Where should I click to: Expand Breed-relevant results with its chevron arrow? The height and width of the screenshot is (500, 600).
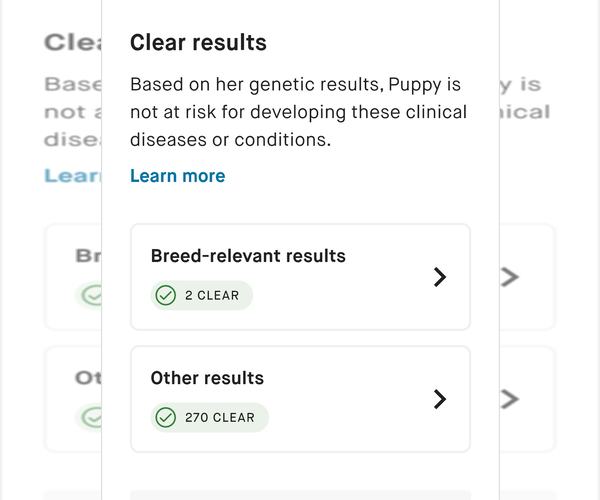pyautogui.click(x=439, y=277)
